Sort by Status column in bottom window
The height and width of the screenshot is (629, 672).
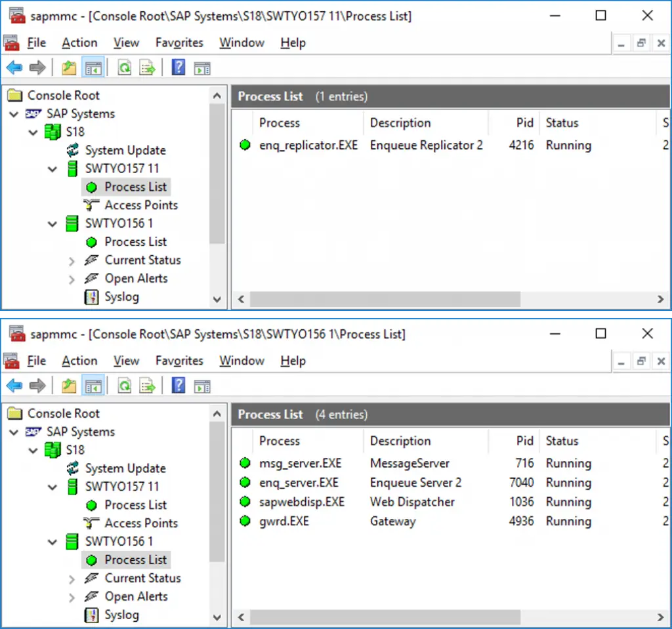coord(598,441)
